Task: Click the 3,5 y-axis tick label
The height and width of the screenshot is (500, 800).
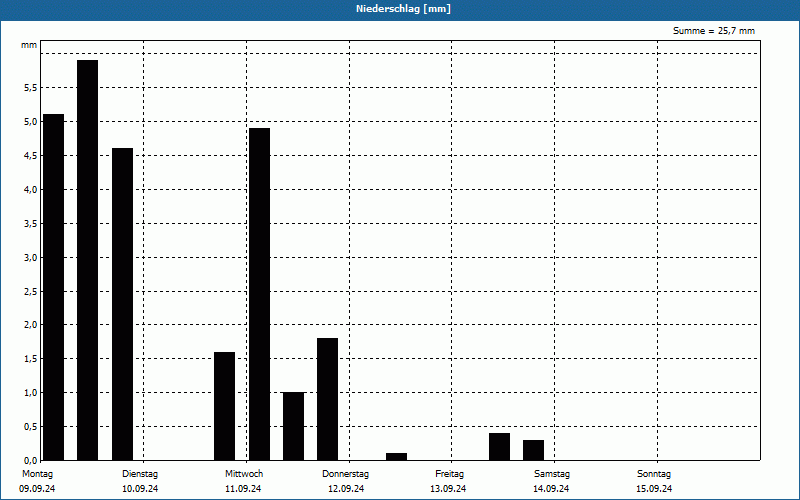Action: coord(31,223)
